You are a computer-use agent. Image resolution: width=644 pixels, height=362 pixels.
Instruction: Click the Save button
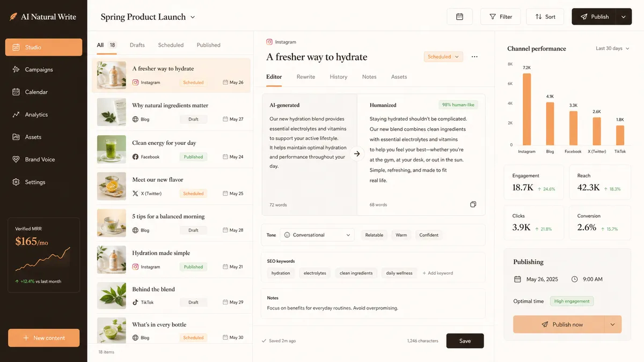pos(465,341)
